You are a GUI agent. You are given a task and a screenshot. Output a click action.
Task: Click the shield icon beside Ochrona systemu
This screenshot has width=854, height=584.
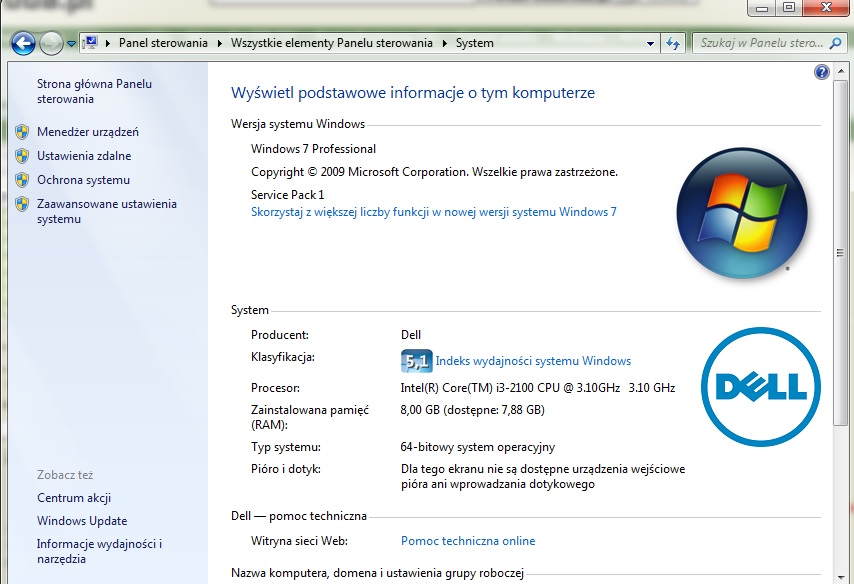[22, 180]
